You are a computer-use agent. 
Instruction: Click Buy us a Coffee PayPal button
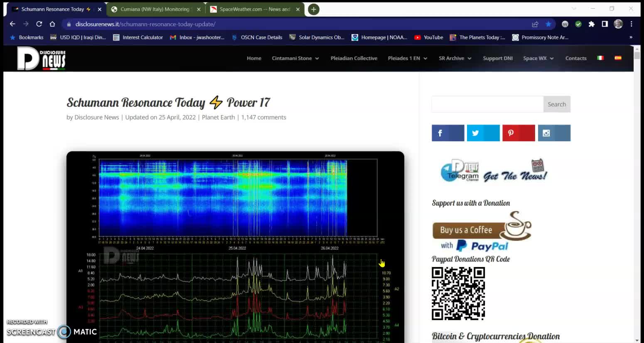(482, 232)
